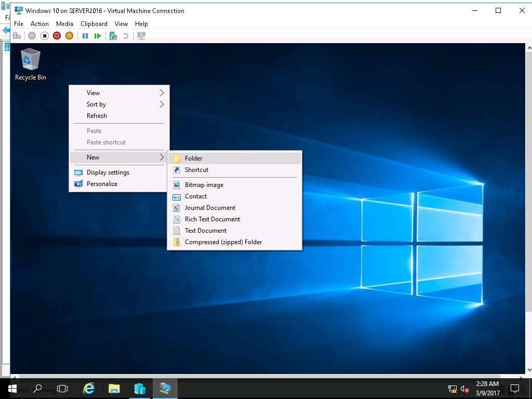Open taskbar Search icon
Image resolution: width=532 pixels, height=399 pixels.
(37, 389)
